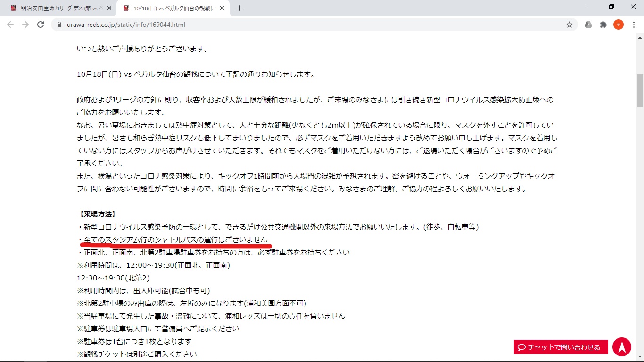This screenshot has height=362, width=644.
Task: Open the Google Drive extension icon
Action: point(588,25)
